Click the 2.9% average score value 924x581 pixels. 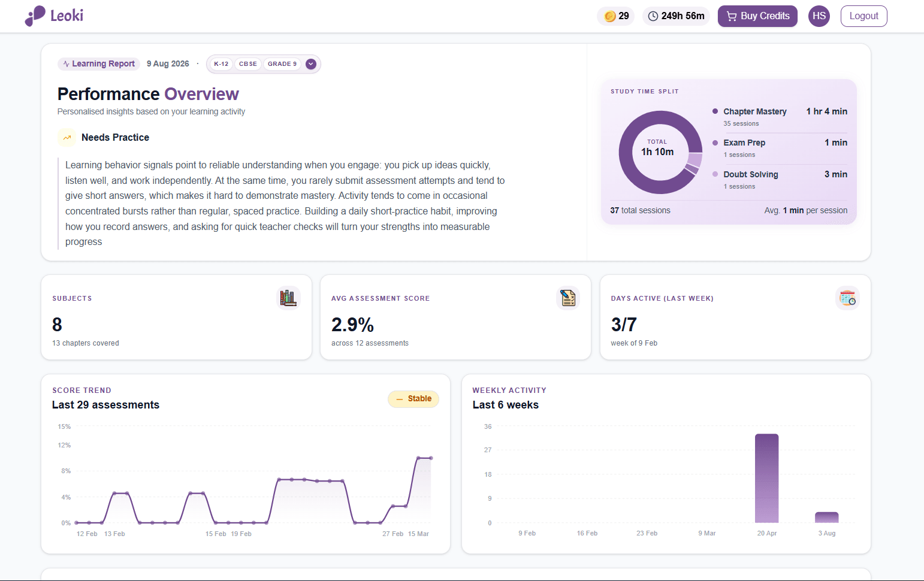(x=352, y=325)
